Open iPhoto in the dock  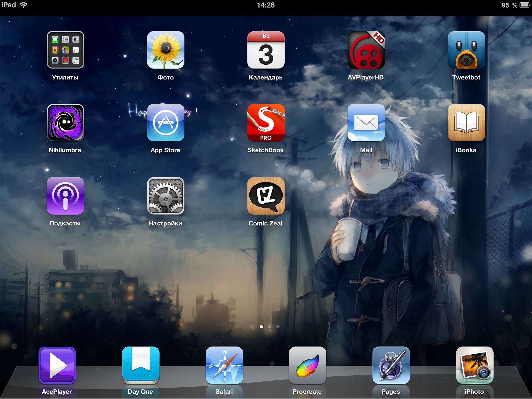pyautogui.click(x=475, y=365)
